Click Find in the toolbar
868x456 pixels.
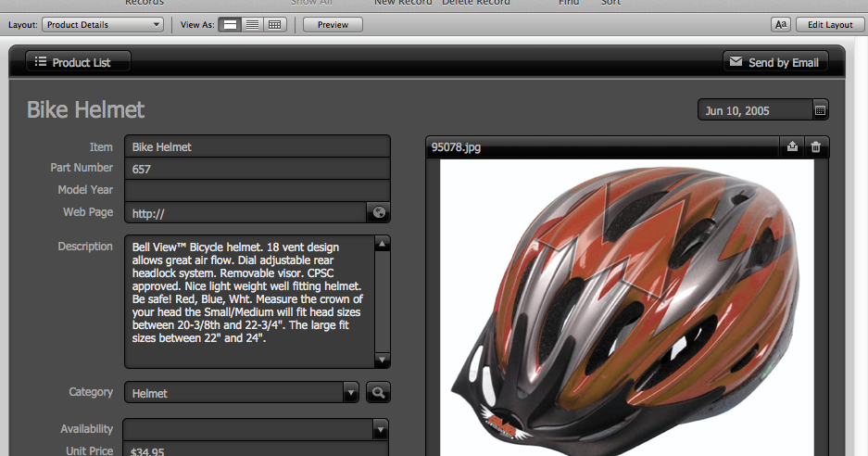(569, 3)
